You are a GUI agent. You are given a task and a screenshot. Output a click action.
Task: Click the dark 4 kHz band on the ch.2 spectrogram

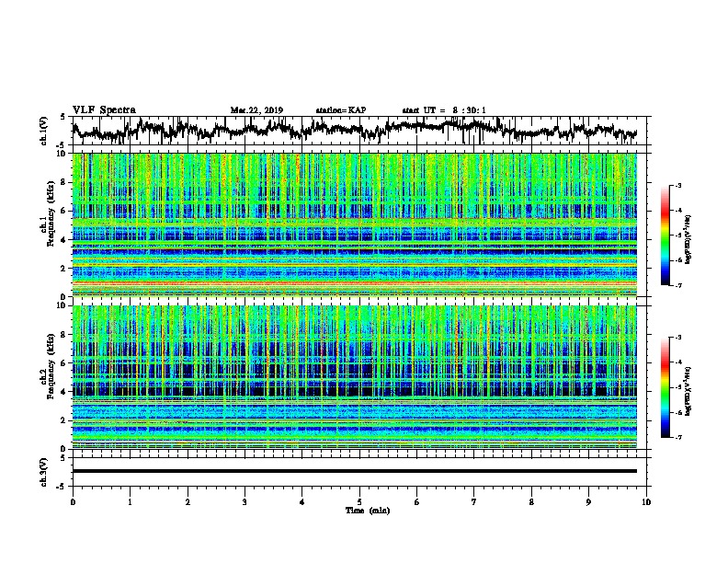pos(355,391)
